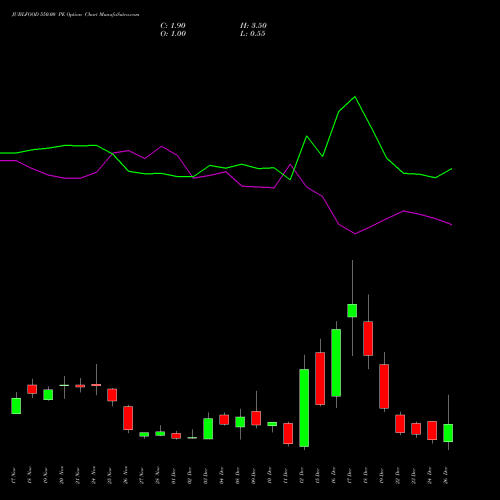500x500 pixels.
Task: Click the '12 Dec' date label
Action: coord(302,475)
